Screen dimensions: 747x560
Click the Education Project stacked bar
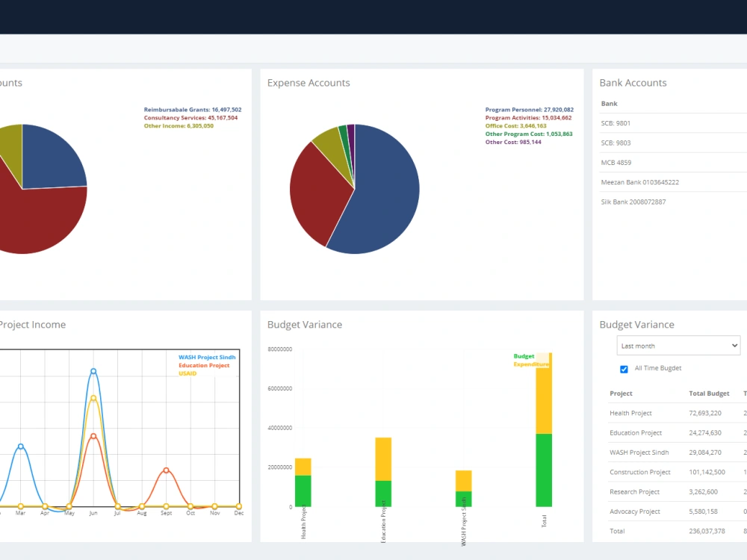click(383, 472)
